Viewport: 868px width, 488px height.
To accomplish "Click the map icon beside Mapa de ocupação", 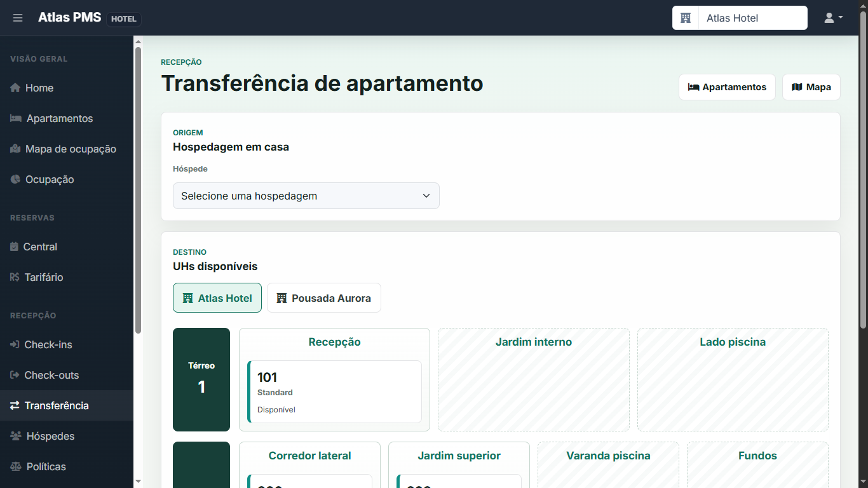I will 15,149.
